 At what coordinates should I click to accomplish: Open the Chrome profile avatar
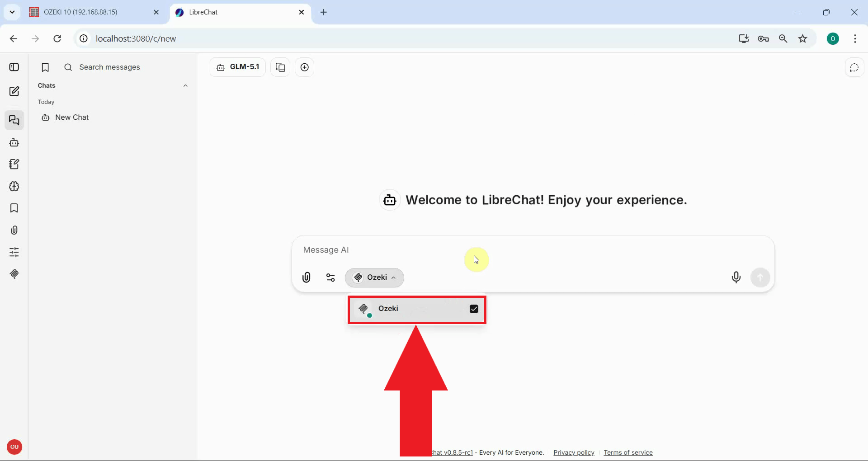coord(833,39)
